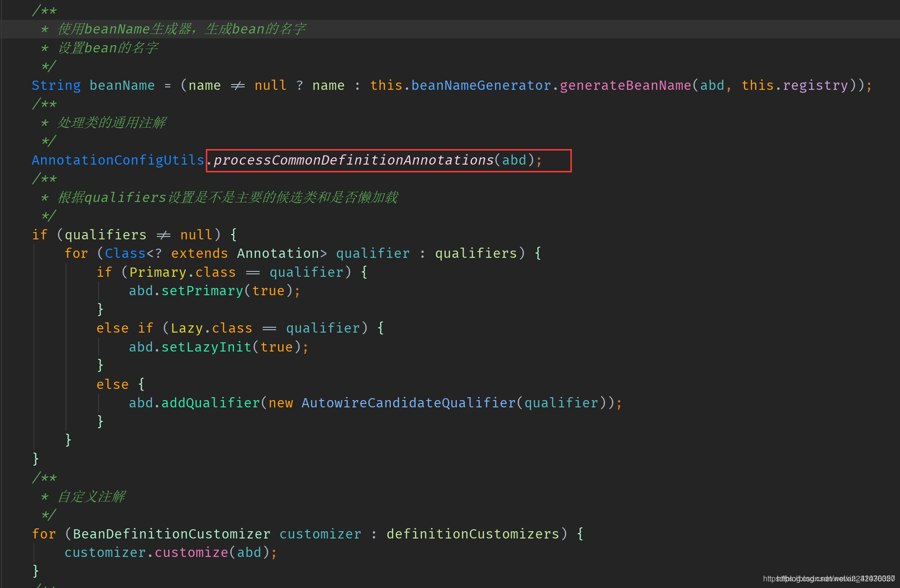Click the 'String' type keyword

[x=56, y=85]
